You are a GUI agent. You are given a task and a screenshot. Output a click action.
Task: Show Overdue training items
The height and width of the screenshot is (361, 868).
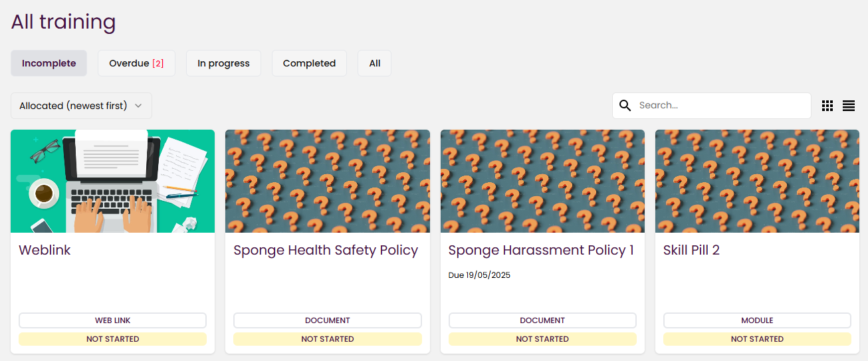pos(136,63)
